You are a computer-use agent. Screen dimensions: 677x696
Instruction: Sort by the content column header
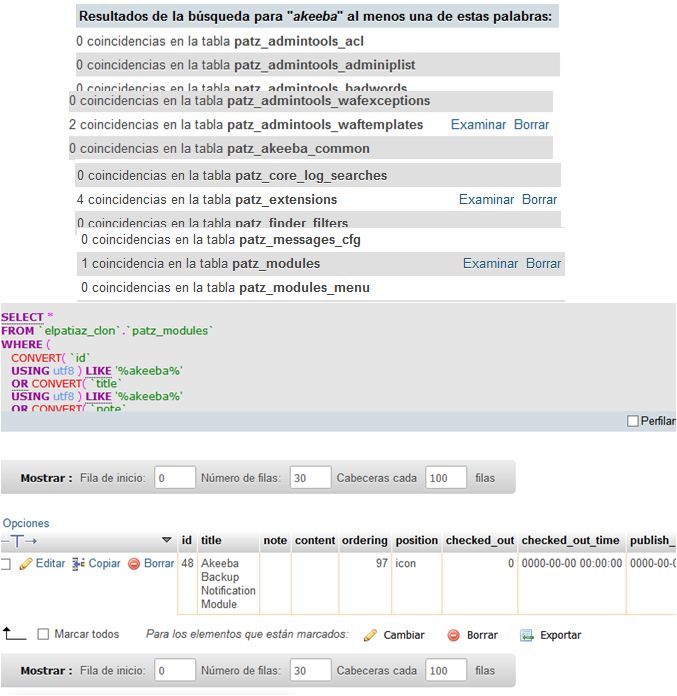coord(315,540)
